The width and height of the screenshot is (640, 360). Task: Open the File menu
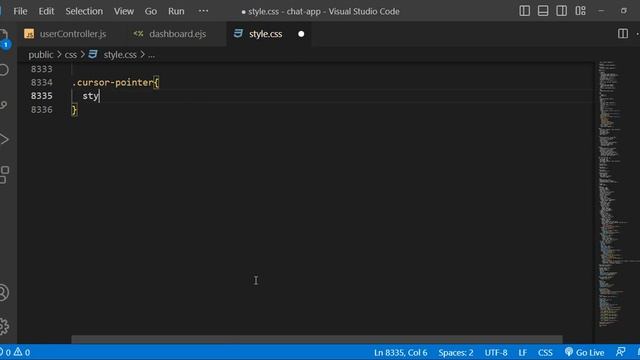click(20, 11)
